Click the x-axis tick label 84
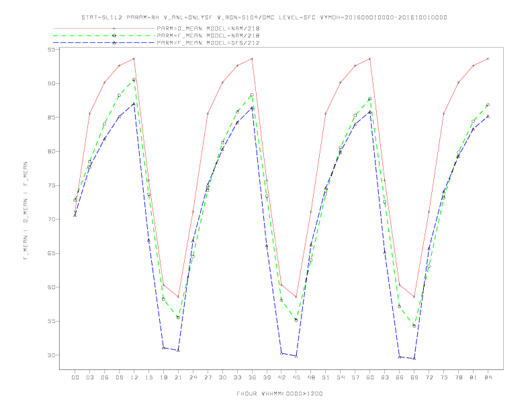Viewport: 532px width, 411px height. [x=488, y=377]
